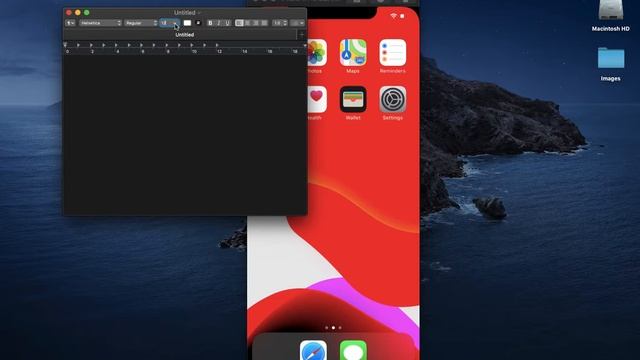Click the home screen page dots

[333, 327]
